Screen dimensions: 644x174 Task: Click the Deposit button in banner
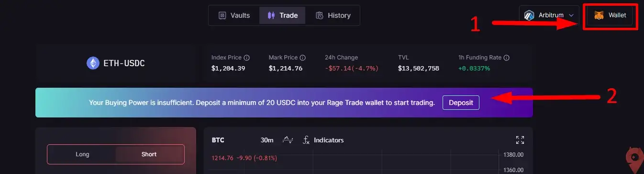coord(461,103)
